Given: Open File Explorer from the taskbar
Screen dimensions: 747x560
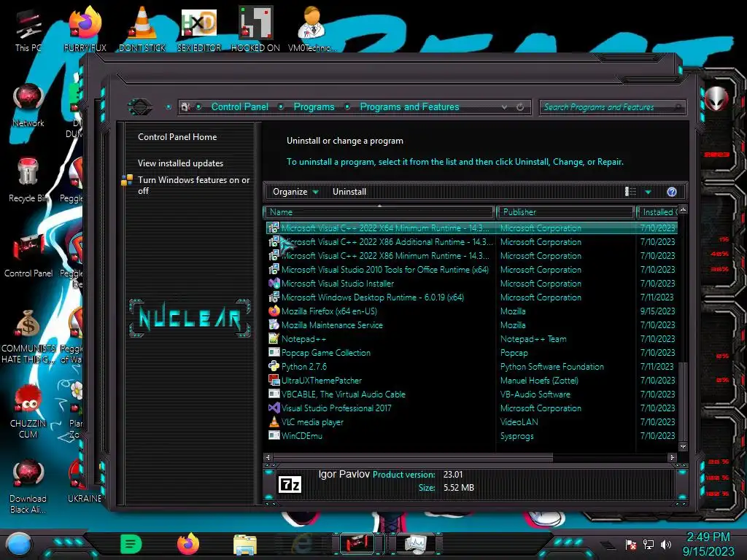Looking at the screenshot, I should (245, 544).
